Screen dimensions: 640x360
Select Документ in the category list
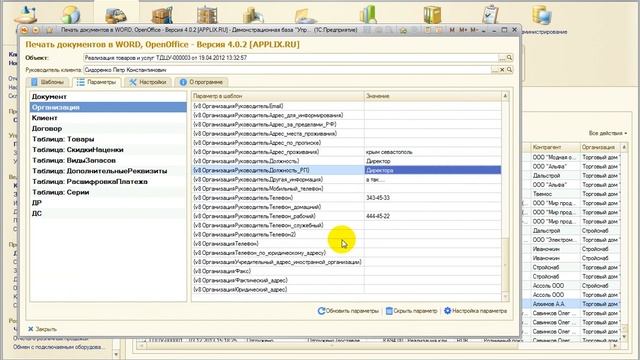[108, 97]
